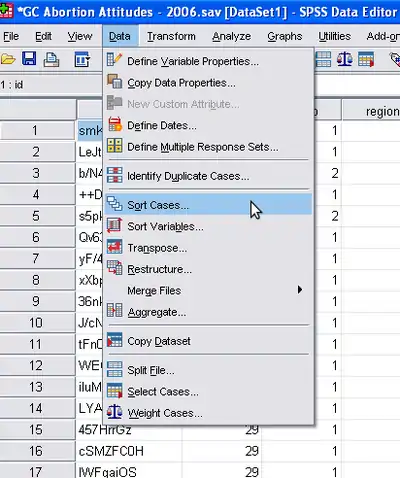Click the Split File toolbar icon
The width and height of the screenshot is (400, 478).
pos(323,60)
